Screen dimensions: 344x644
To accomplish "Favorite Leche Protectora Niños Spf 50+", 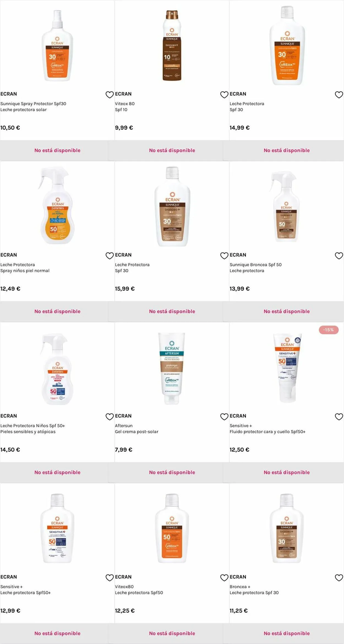I will coord(110,417).
